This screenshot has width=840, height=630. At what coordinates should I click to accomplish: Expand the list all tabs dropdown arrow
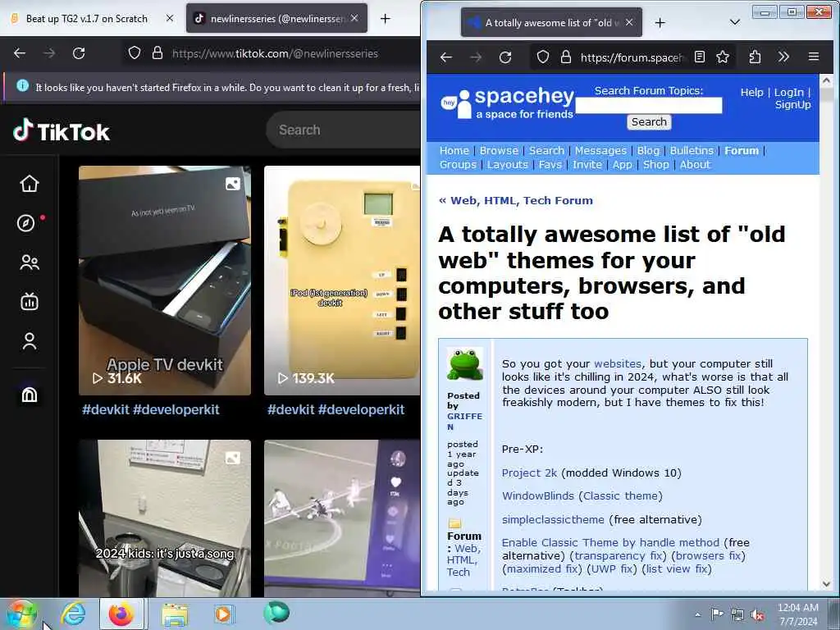[735, 22]
